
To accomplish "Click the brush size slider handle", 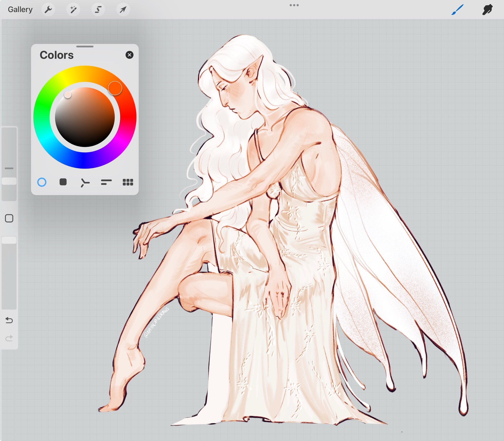I will pyautogui.click(x=9, y=181).
